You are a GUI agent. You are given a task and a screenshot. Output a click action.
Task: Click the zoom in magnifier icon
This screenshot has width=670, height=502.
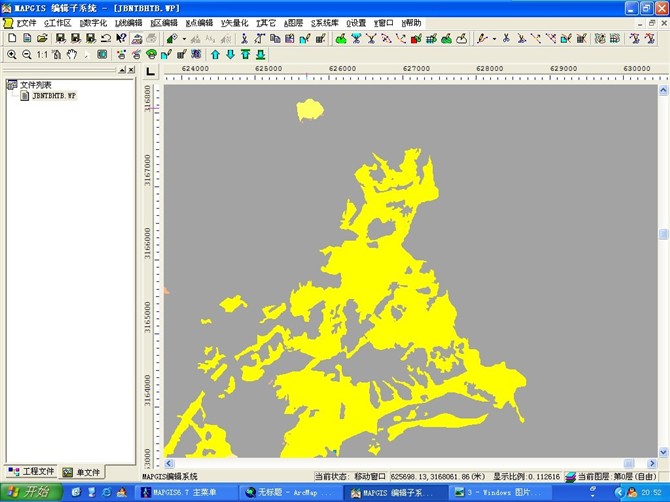(12, 54)
